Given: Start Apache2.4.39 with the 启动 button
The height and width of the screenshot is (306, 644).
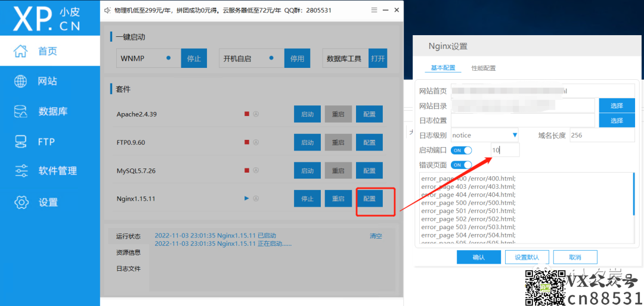Looking at the screenshot, I should (x=307, y=114).
